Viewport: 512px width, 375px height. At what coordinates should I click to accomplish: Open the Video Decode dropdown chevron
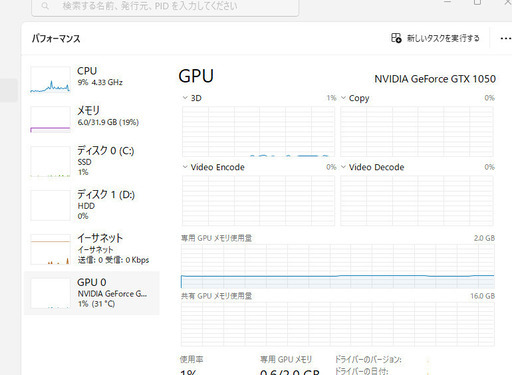coord(343,167)
